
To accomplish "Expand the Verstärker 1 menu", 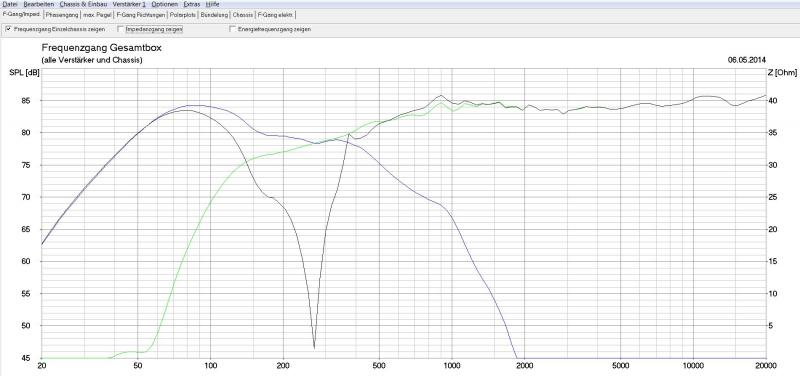I will [x=129, y=4].
